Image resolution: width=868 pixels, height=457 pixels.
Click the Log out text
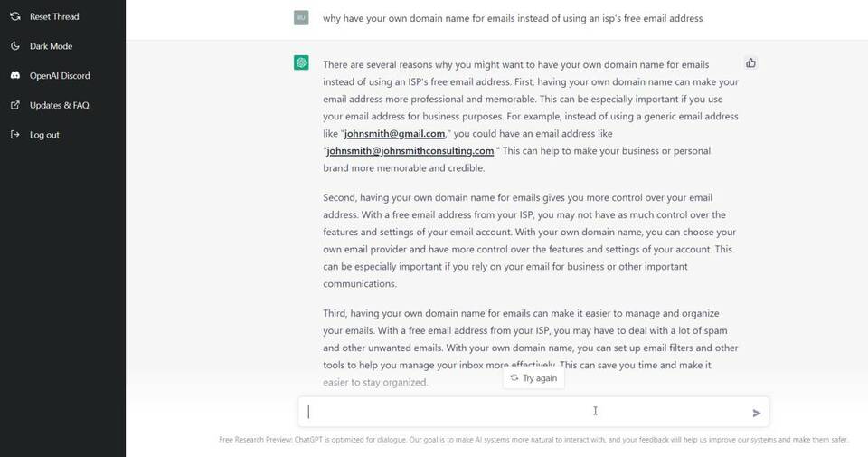pos(44,135)
